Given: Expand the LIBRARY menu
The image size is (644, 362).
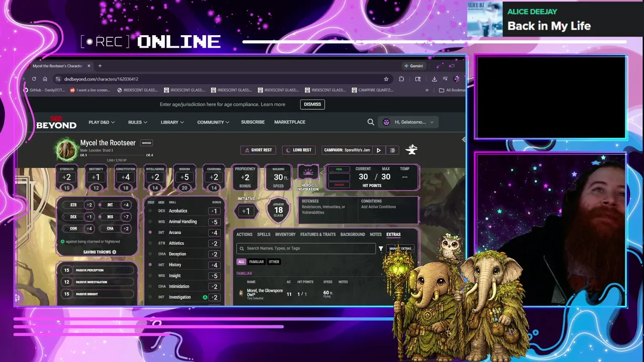Looking at the screenshot, I should 172,122.
